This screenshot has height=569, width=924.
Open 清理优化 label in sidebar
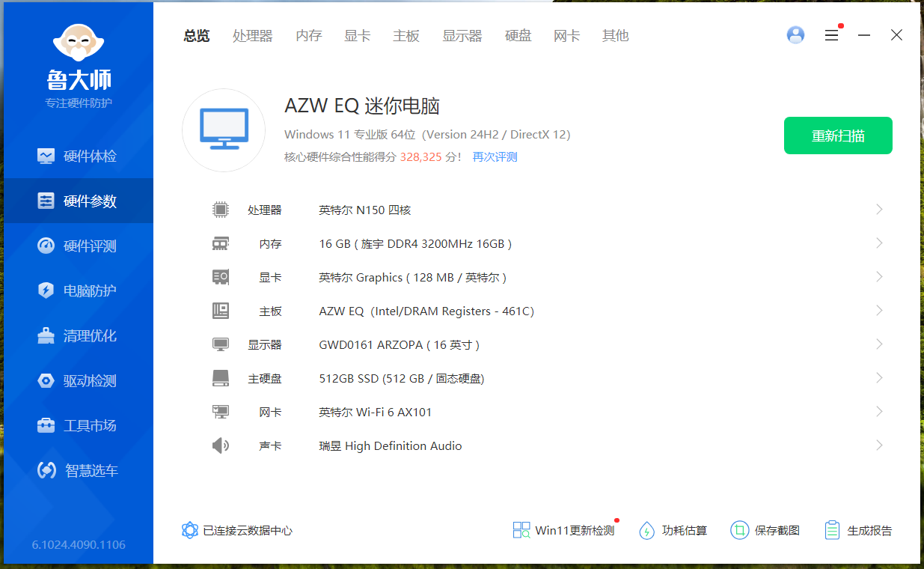tap(91, 335)
